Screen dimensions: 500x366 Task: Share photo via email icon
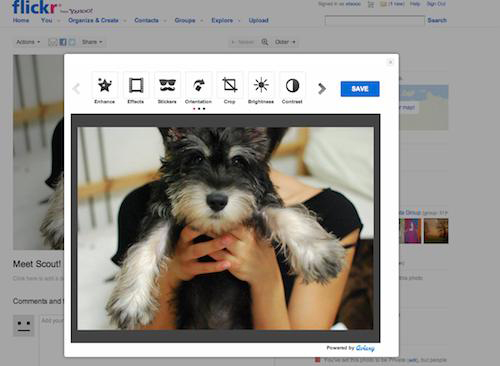53,42
